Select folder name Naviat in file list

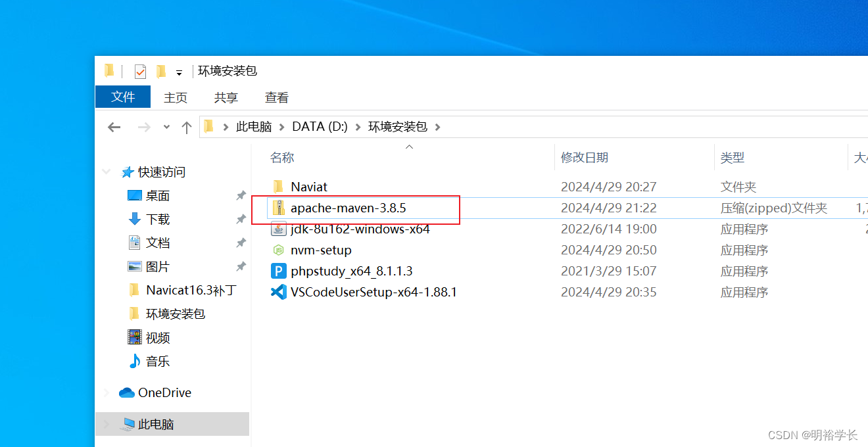309,187
